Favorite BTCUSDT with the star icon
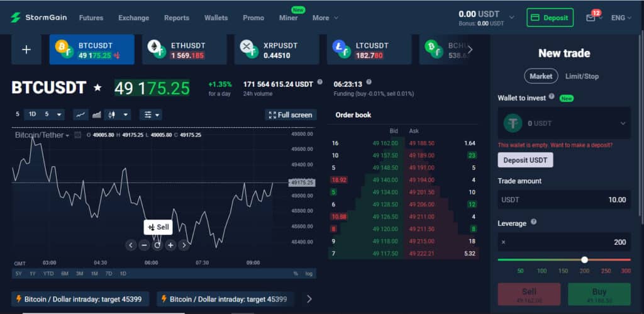The width and height of the screenshot is (644, 314). (97, 87)
